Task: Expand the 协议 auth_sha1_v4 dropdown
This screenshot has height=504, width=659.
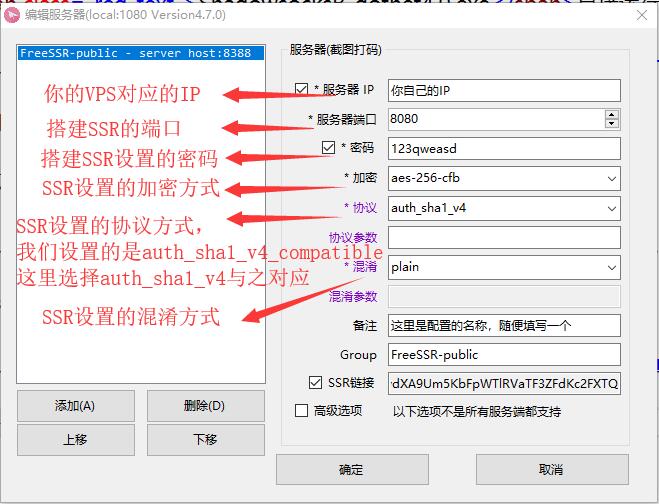Action: coord(611,208)
